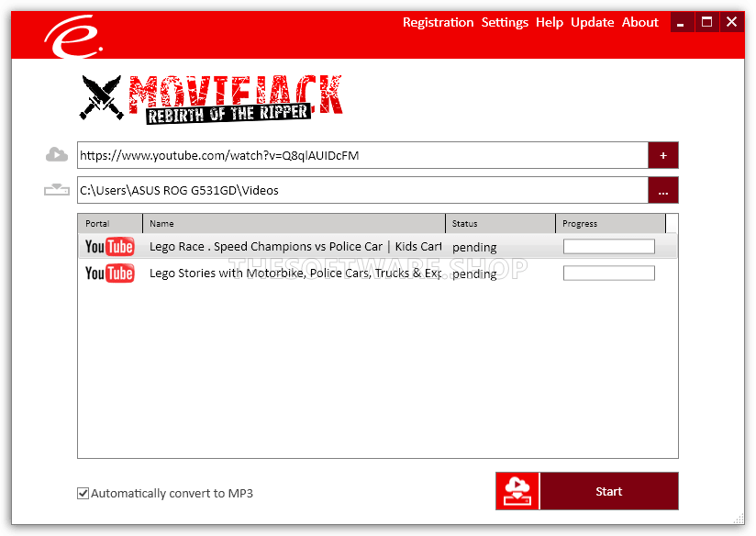Click the Engelmann 'e' logo in header
756x536 pixels.
[73, 36]
